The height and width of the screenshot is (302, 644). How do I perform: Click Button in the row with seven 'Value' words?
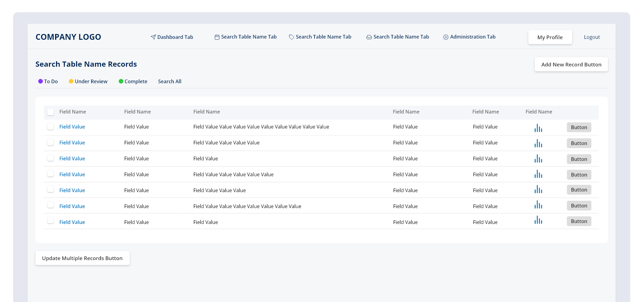[x=579, y=206]
